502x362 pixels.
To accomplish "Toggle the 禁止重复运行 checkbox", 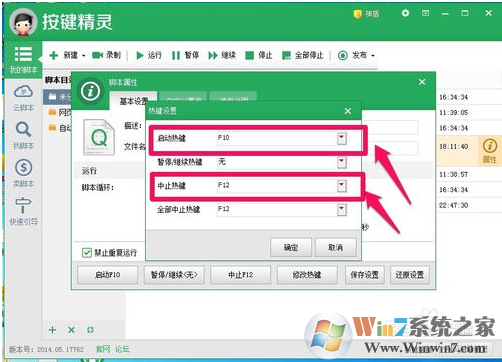I will pyautogui.click(x=86, y=253).
